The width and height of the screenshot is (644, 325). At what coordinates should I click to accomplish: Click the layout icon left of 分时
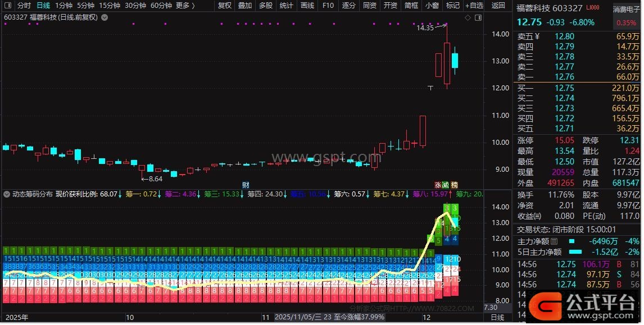pos(8,6)
